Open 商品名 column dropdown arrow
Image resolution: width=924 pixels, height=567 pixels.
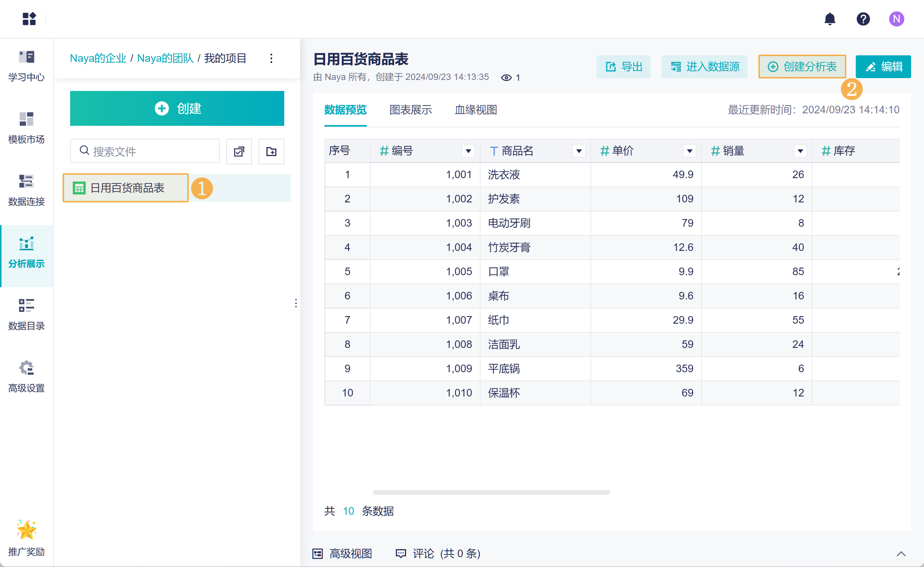click(x=579, y=151)
